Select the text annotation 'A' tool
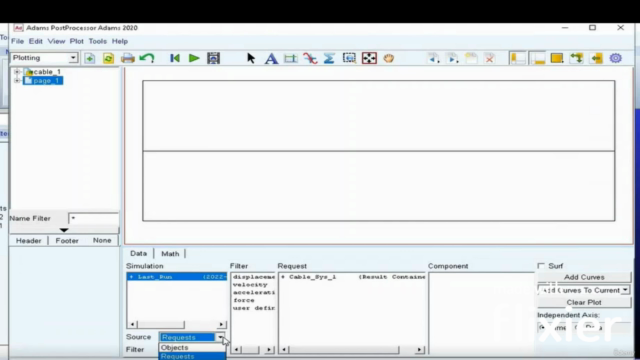This screenshot has height=360, width=640. point(271,58)
